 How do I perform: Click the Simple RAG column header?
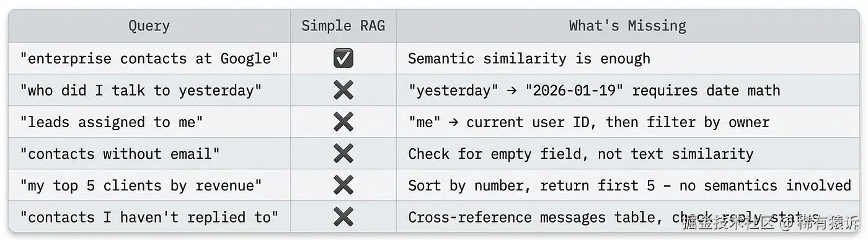coord(343,26)
